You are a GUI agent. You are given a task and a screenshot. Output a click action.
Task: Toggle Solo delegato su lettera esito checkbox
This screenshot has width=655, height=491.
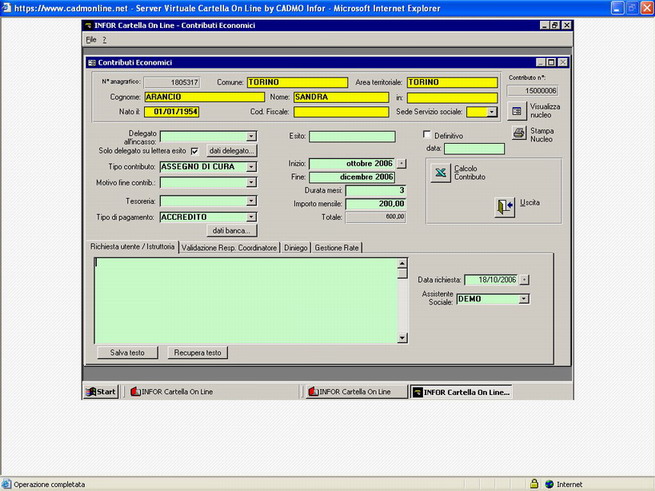[195, 151]
